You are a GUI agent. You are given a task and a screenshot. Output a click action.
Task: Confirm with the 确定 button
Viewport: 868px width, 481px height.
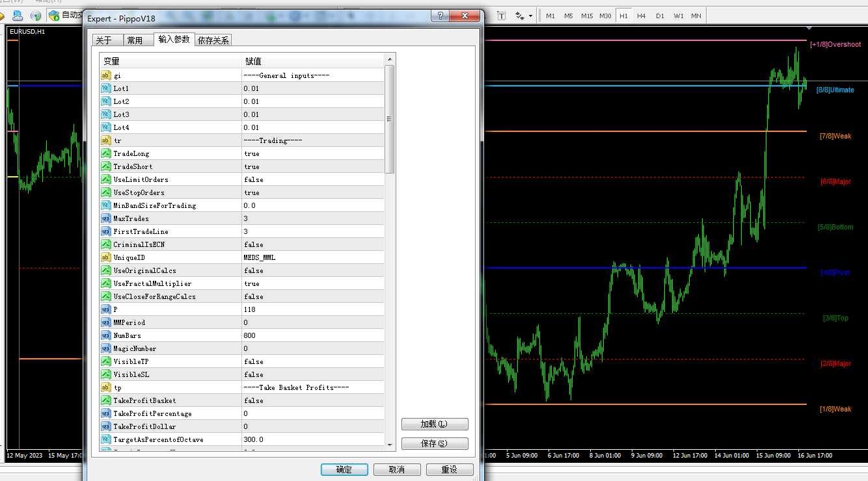pos(344,469)
